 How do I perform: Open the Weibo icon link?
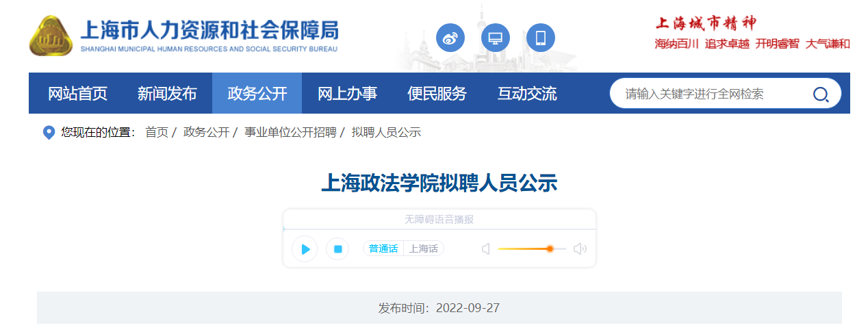[x=450, y=38]
